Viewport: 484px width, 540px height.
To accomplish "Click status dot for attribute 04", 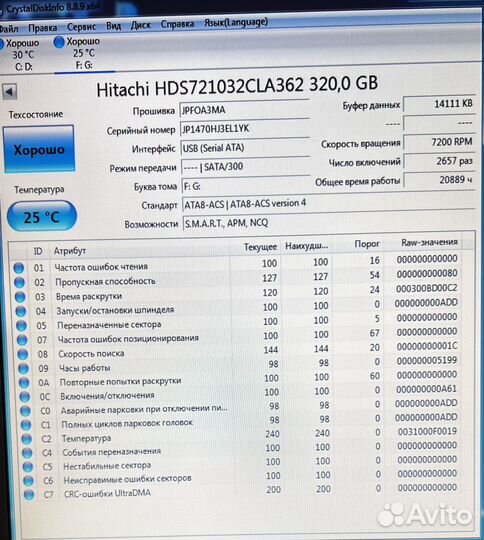I will (21, 311).
